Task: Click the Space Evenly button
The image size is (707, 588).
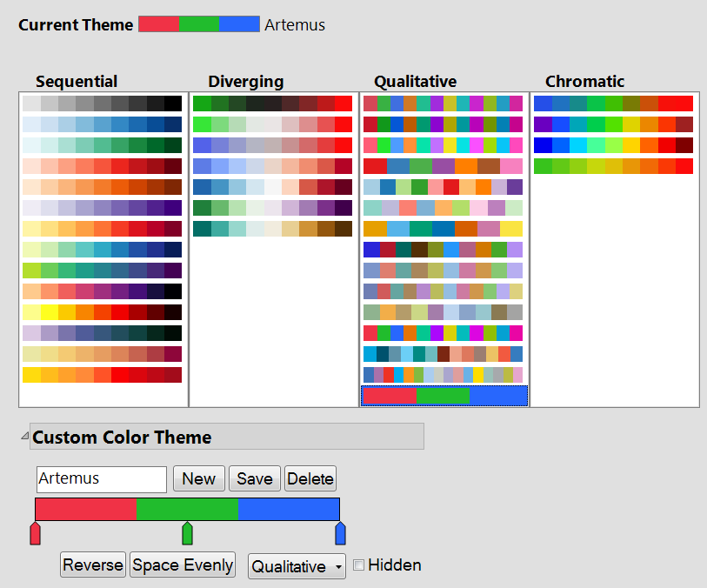Action: coord(183,565)
